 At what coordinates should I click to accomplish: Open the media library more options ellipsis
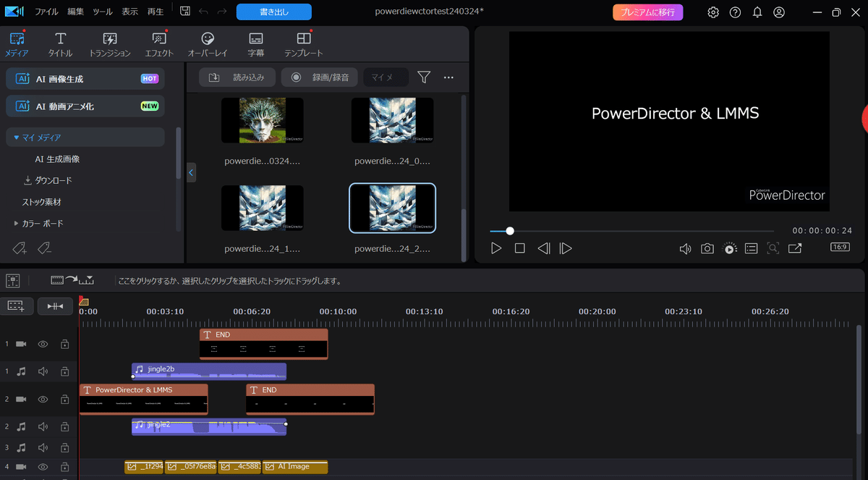448,77
